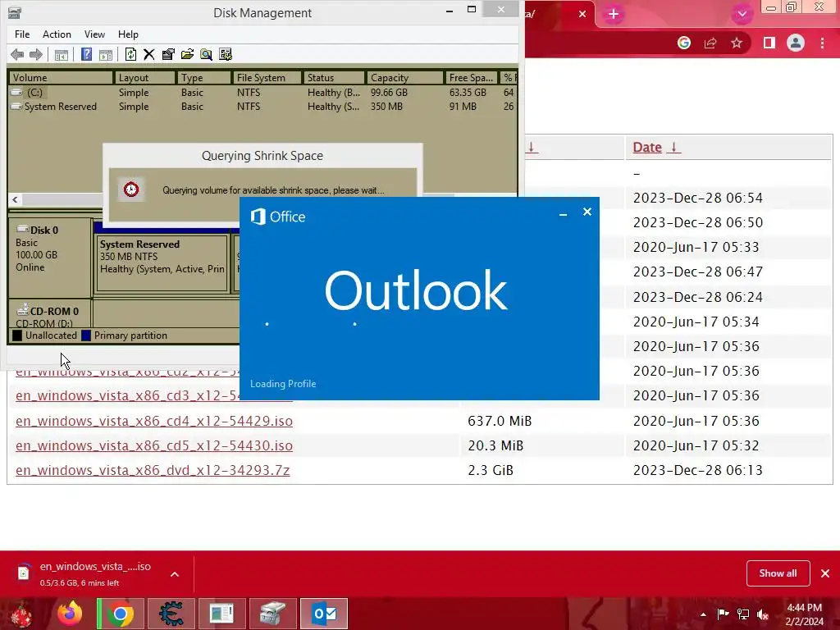This screenshot has width=840, height=630.
Task: Click the 99.66 GB capacity cell
Action: click(389, 93)
